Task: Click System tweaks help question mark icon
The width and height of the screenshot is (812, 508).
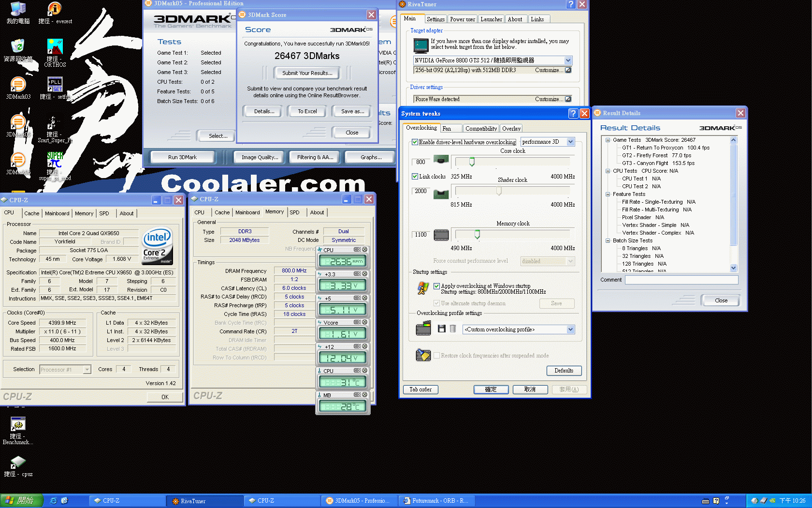Action: point(573,113)
